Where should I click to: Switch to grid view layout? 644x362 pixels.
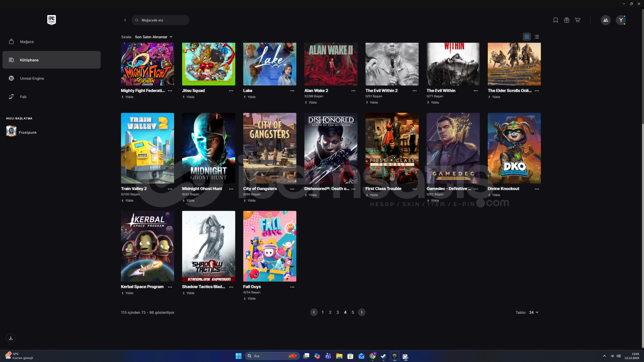pos(527,37)
